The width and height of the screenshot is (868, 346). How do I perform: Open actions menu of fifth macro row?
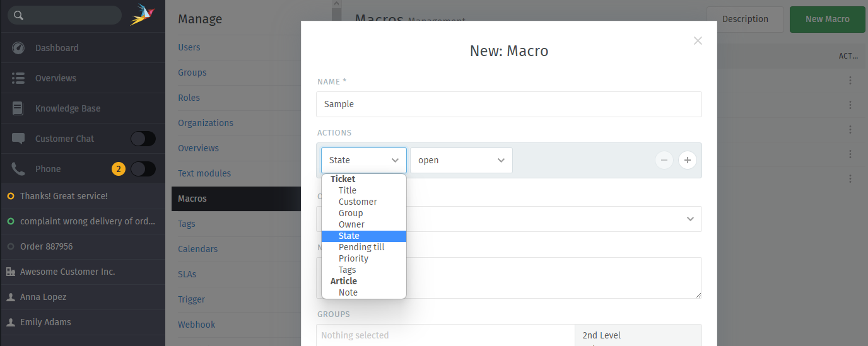pos(850,178)
